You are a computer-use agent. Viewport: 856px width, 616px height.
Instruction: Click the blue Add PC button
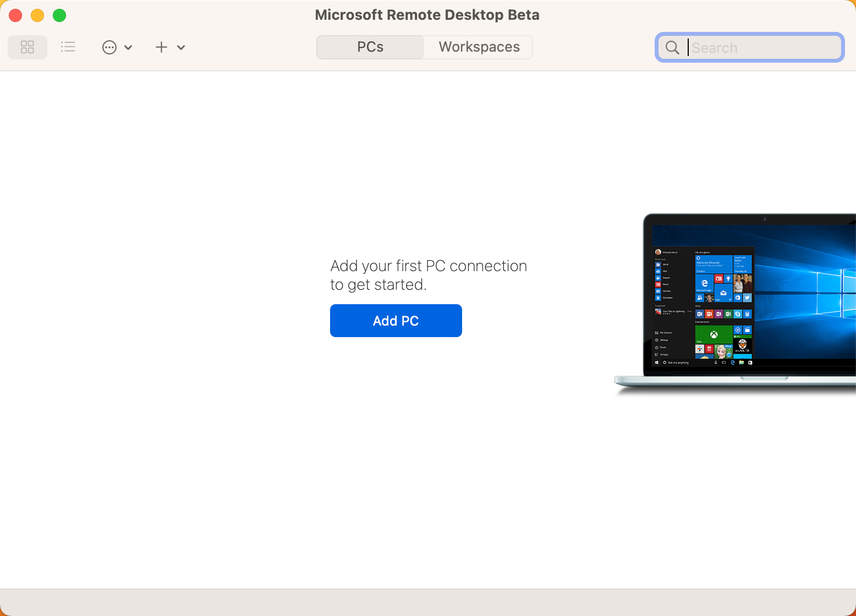pyautogui.click(x=396, y=321)
